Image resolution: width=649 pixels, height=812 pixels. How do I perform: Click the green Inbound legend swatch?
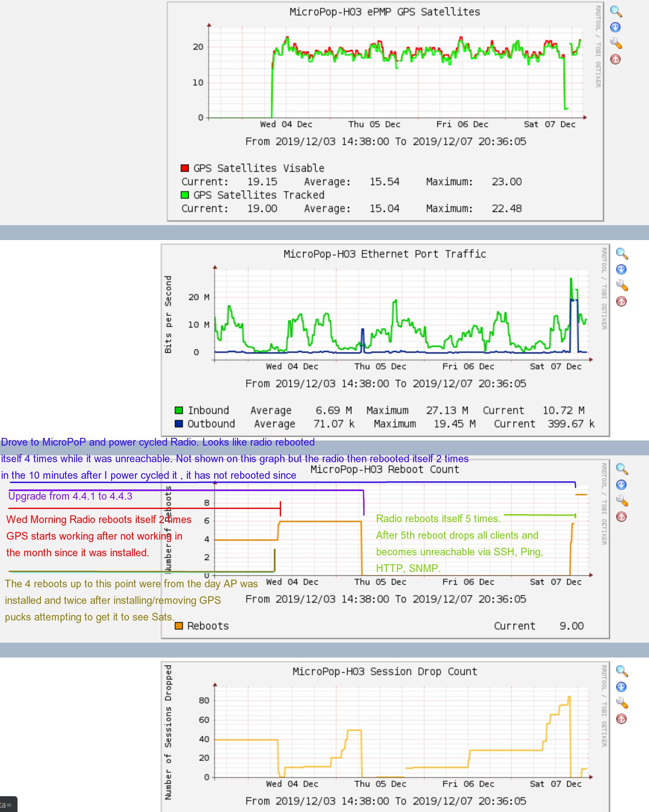point(179,410)
